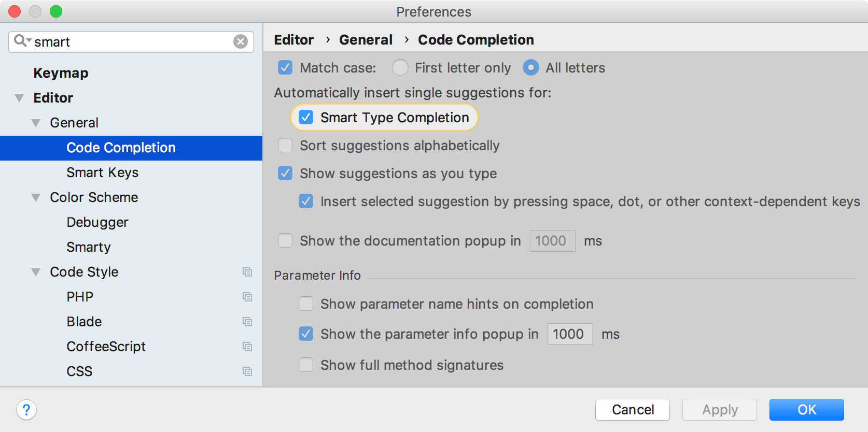
Task: Click the parameter info popup delay field
Action: coord(570,334)
